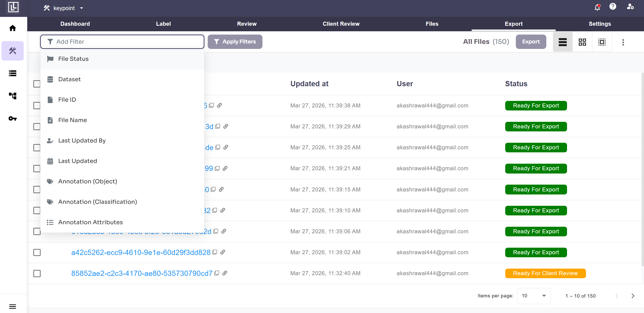The width and height of the screenshot is (644, 313).
Task: Click the Apply Filters button
Action: 235,42
